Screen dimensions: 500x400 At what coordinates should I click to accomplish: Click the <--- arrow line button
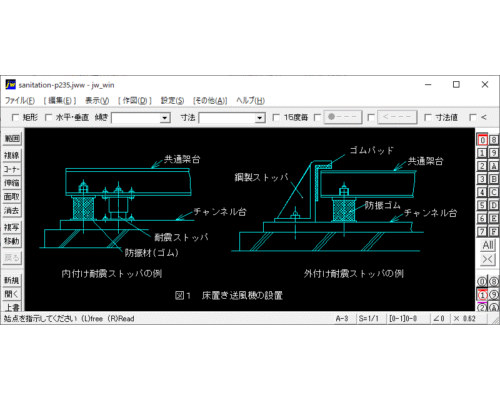click(397, 117)
